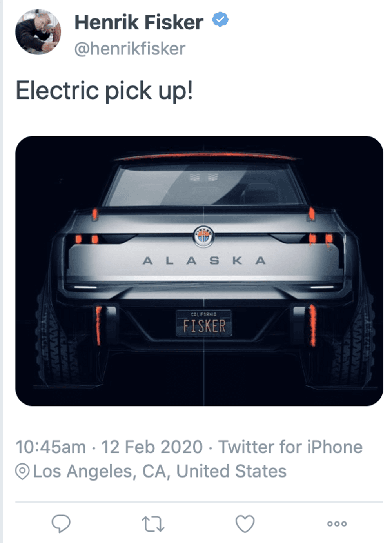Open the Twitter for iPhone source link

coord(290,447)
